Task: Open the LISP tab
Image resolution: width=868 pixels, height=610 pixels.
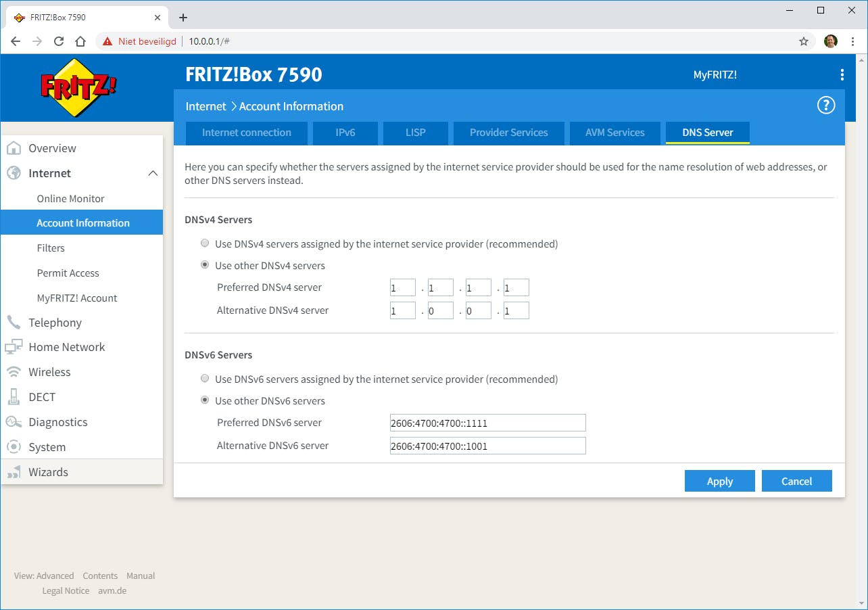Action: point(415,133)
